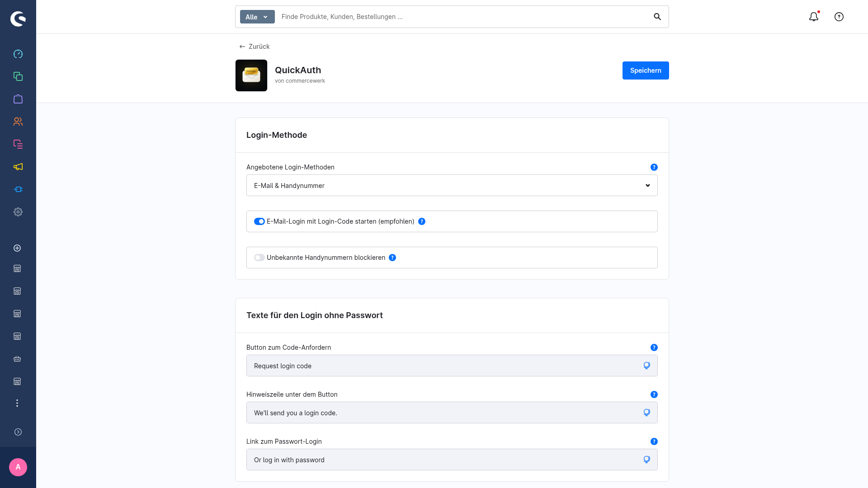This screenshot has width=868, height=488.
Task: Open the user avatar menu 'A'
Action: click(x=18, y=467)
